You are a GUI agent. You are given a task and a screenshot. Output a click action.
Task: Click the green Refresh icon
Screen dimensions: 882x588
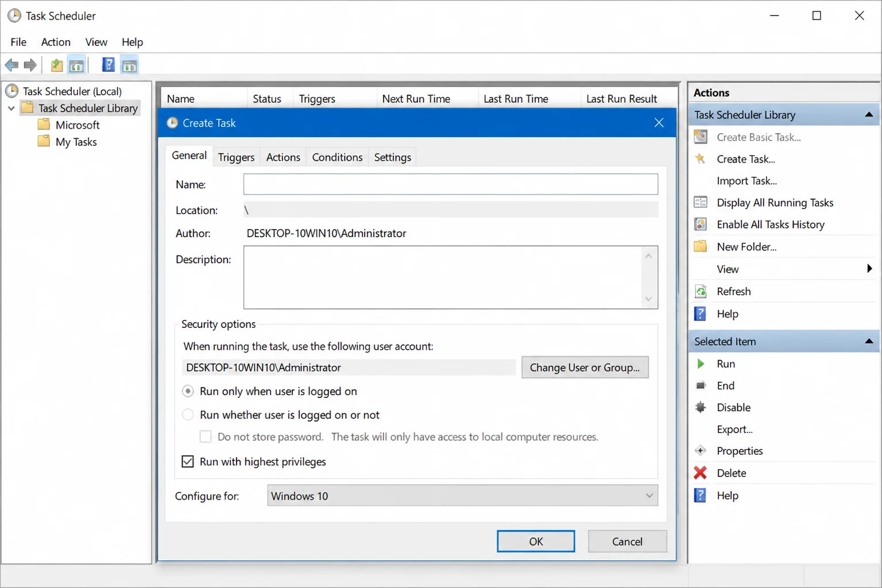point(701,291)
